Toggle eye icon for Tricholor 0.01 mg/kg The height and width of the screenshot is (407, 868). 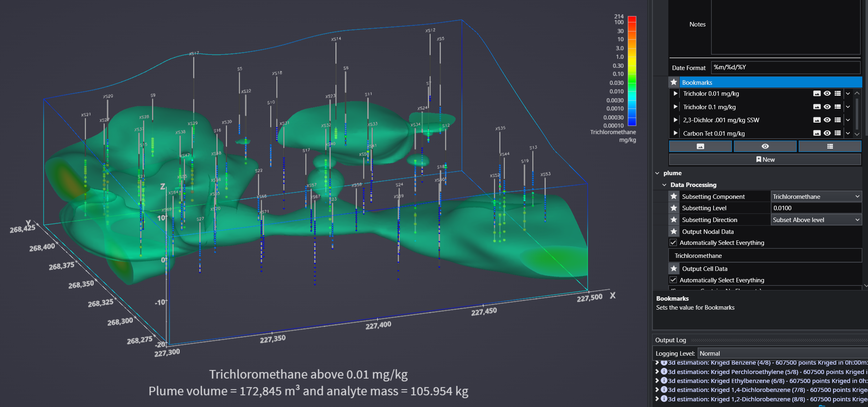pos(827,94)
